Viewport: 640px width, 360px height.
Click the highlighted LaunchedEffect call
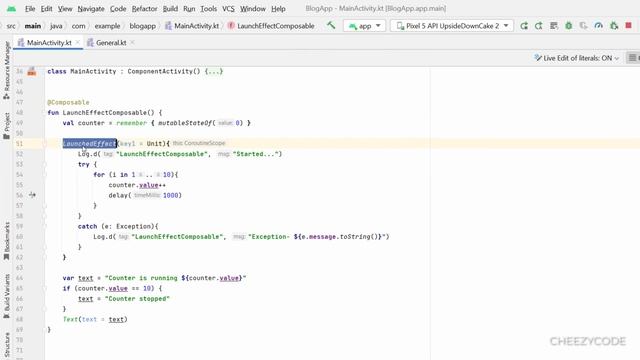[90, 144]
